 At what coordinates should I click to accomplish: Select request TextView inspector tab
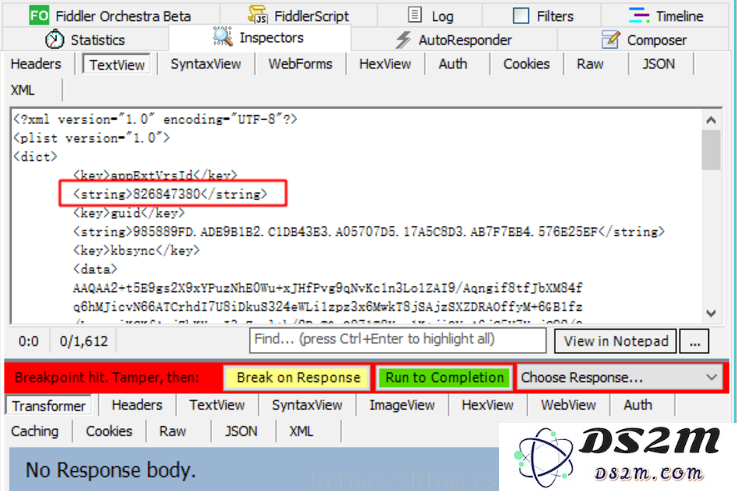click(x=117, y=64)
